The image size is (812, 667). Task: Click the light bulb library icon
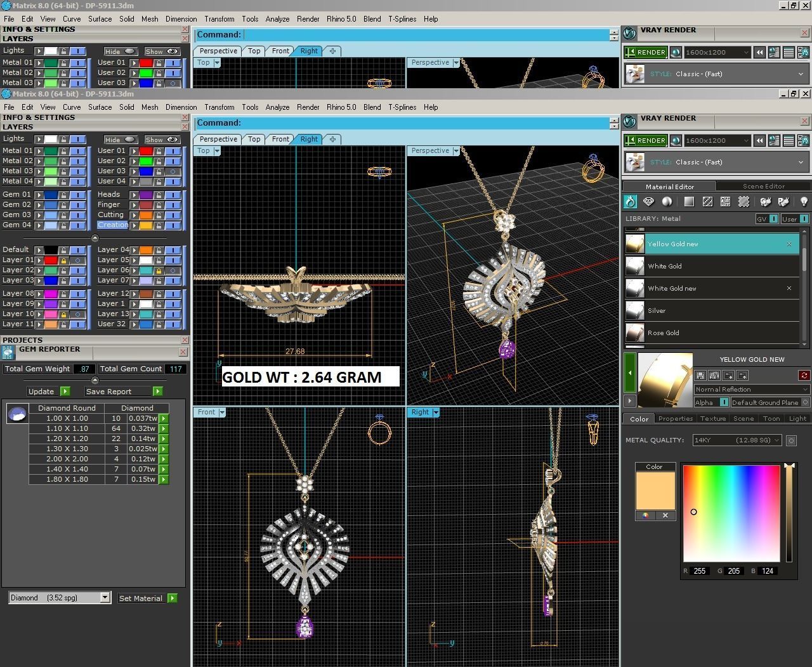point(804,202)
